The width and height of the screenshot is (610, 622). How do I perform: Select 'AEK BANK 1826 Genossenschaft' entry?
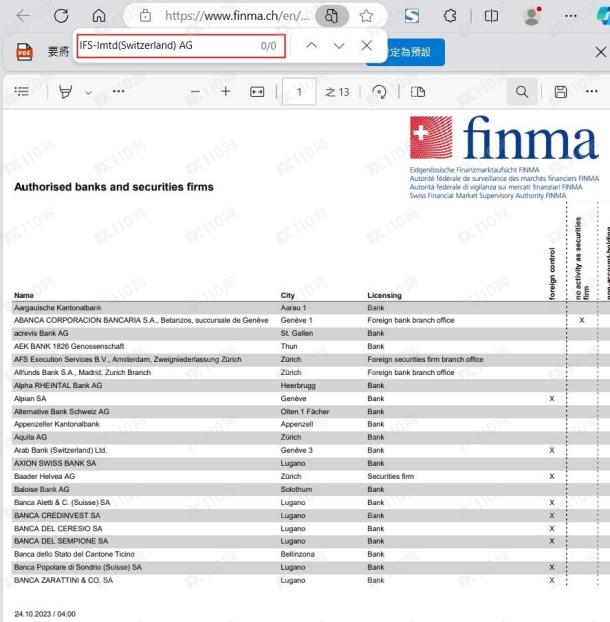[x=69, y=346]
